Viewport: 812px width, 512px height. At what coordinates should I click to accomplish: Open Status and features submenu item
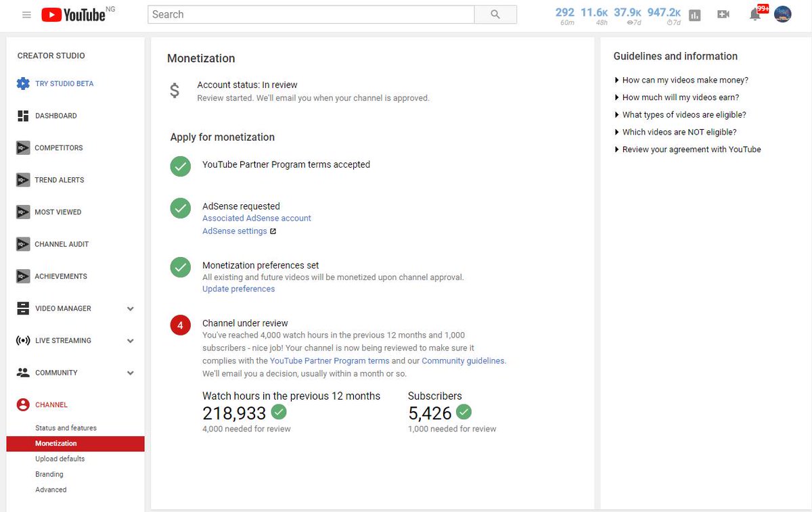[x=66, y=428]
